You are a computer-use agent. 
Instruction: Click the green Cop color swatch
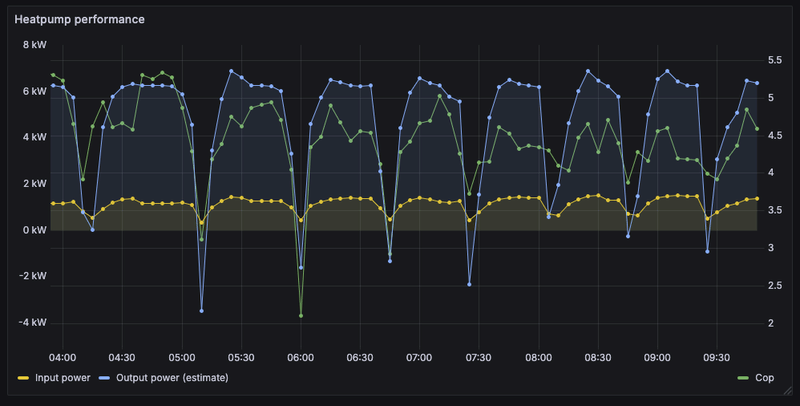click(743, 378)
